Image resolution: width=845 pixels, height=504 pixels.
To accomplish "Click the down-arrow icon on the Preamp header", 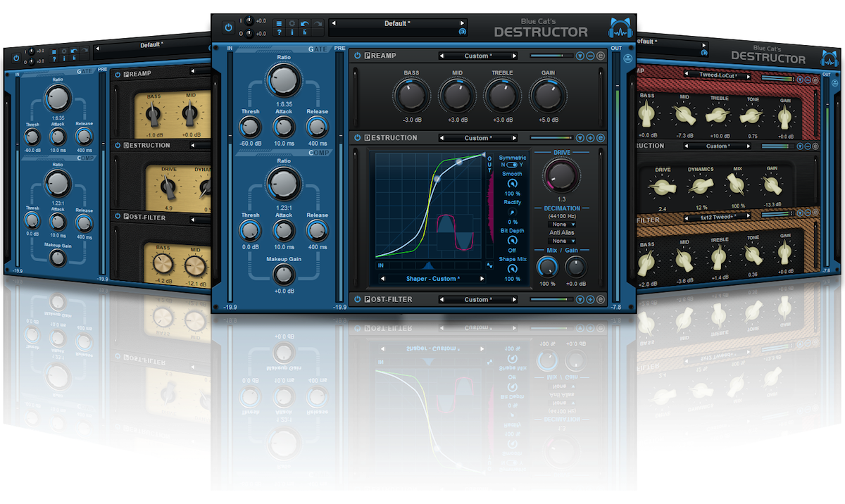I will tap(580, 56).
